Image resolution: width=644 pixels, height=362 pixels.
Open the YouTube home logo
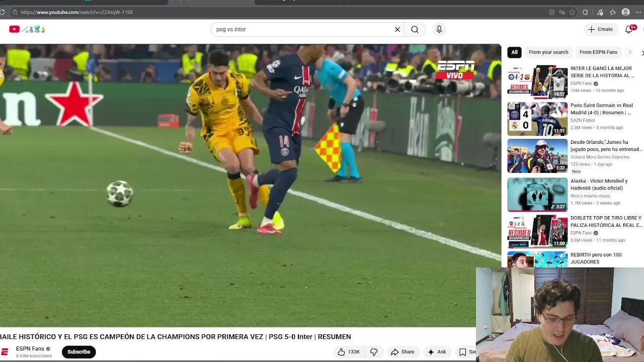[27, 29]
